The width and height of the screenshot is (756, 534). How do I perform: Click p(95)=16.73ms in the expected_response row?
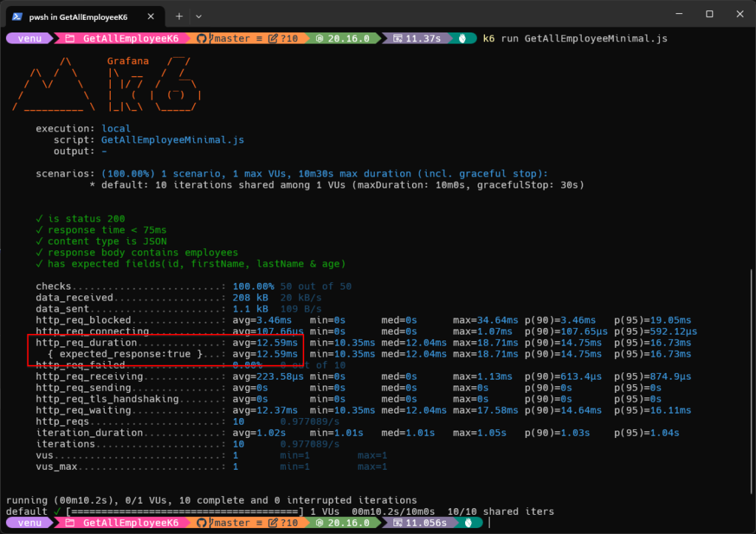pyautogui.click(x=653, y=354)
